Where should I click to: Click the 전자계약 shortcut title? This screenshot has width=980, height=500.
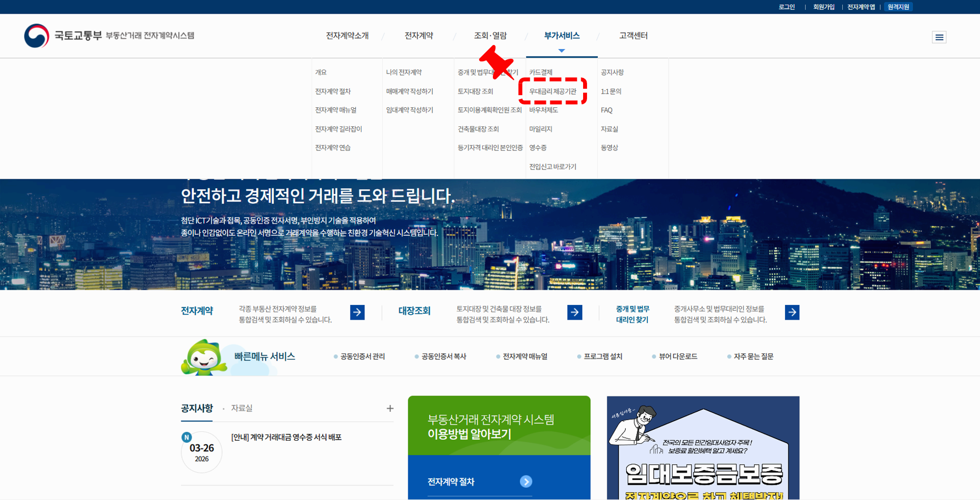[x=197, y=311]
